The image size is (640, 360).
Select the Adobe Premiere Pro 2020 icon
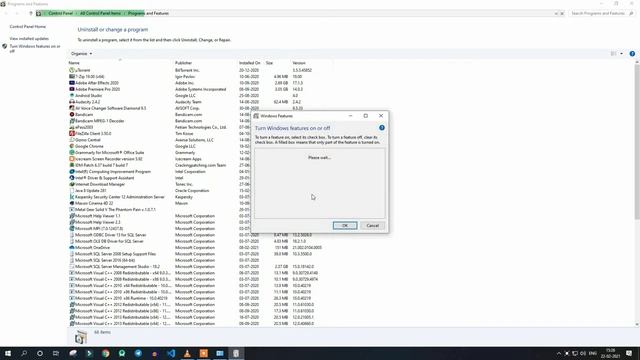coord(72,89)
